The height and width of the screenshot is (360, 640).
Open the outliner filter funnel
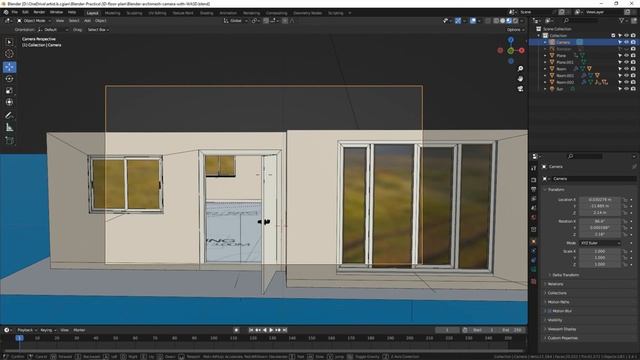tap(622, 20)
